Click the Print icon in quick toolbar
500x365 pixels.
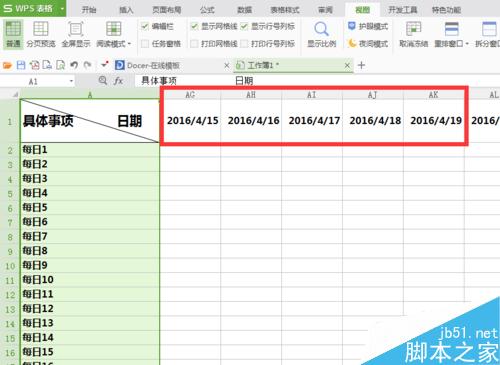(x=47, y=65)
